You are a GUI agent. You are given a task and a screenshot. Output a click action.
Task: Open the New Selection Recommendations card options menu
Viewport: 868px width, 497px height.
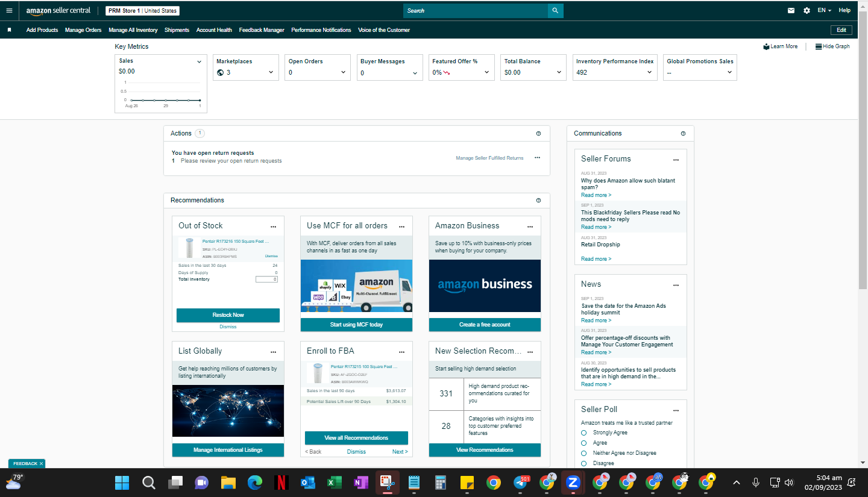coord(530,352)
